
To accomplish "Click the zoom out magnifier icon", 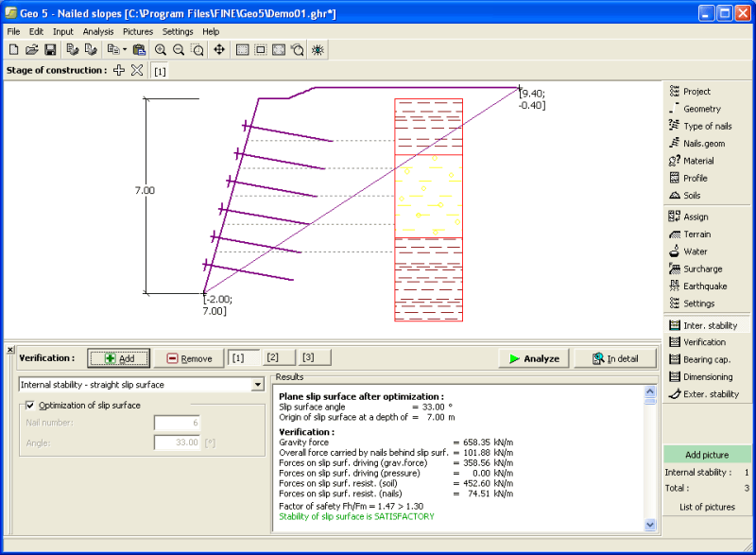I will point(179,50).
